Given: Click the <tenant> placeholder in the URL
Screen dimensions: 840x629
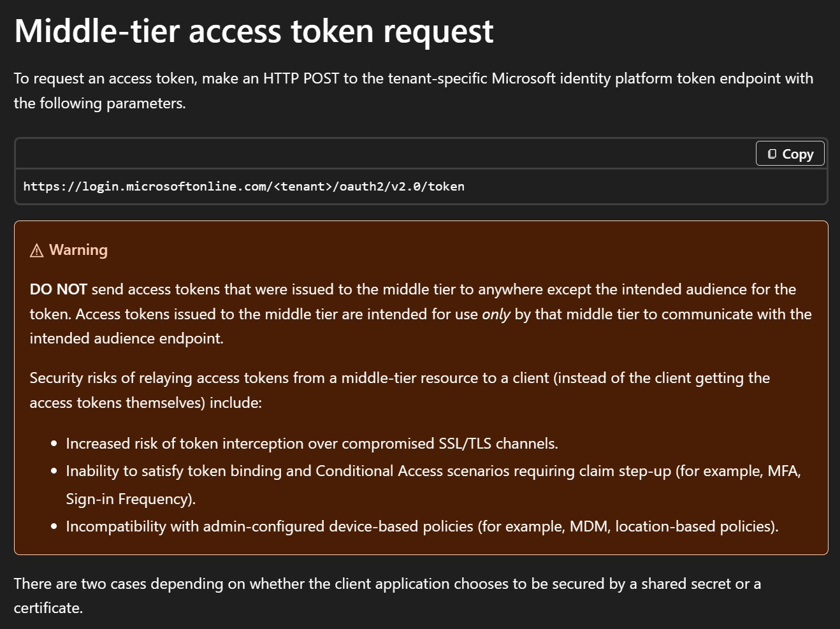Looking at the screenshot, I should [x=303, y=187].
